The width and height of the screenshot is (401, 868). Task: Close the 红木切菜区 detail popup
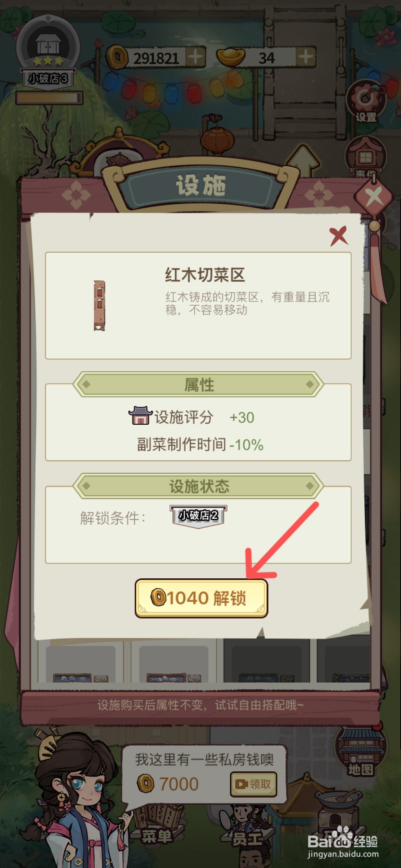339,236
